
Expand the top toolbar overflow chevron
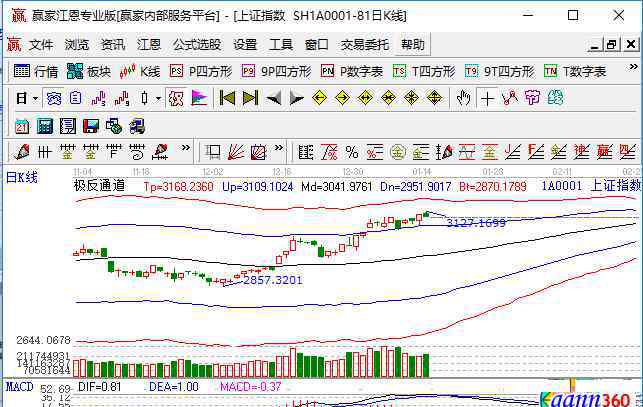(634, 66)
